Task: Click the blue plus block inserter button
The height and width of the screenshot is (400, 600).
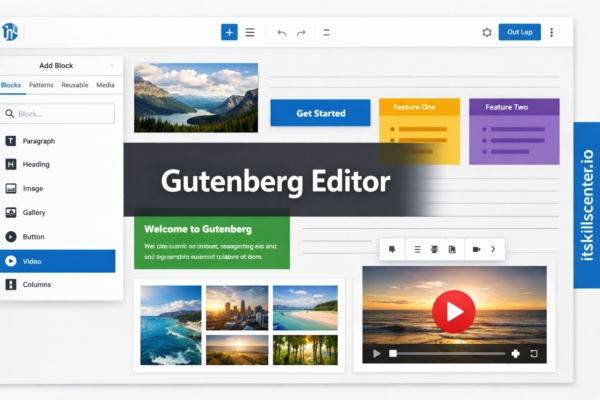Action: [229, 32]
